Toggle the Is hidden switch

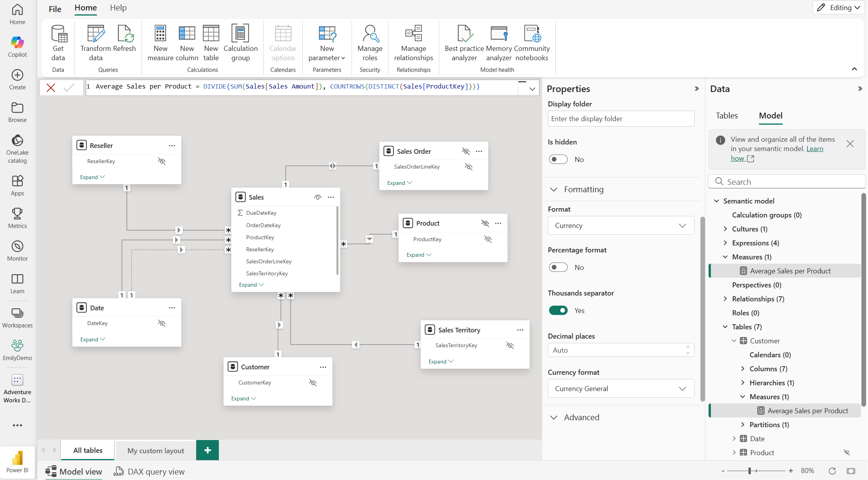click(558, 159)
